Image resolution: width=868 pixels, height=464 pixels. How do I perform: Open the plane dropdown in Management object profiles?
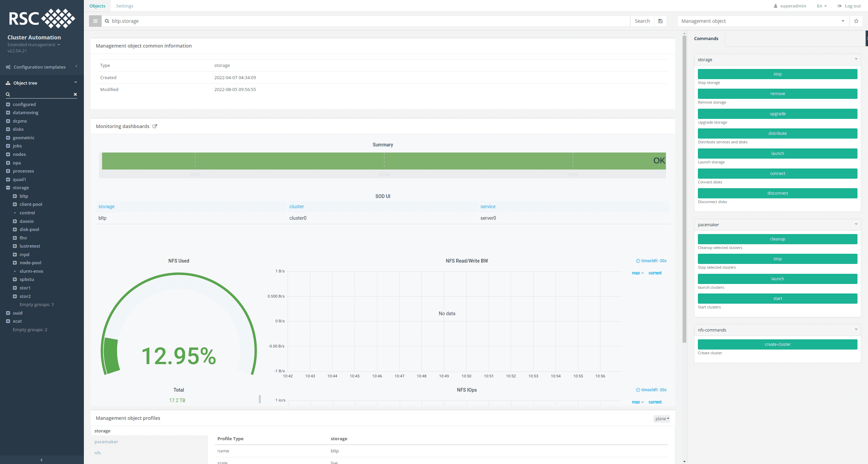click(x=662, y=418)
